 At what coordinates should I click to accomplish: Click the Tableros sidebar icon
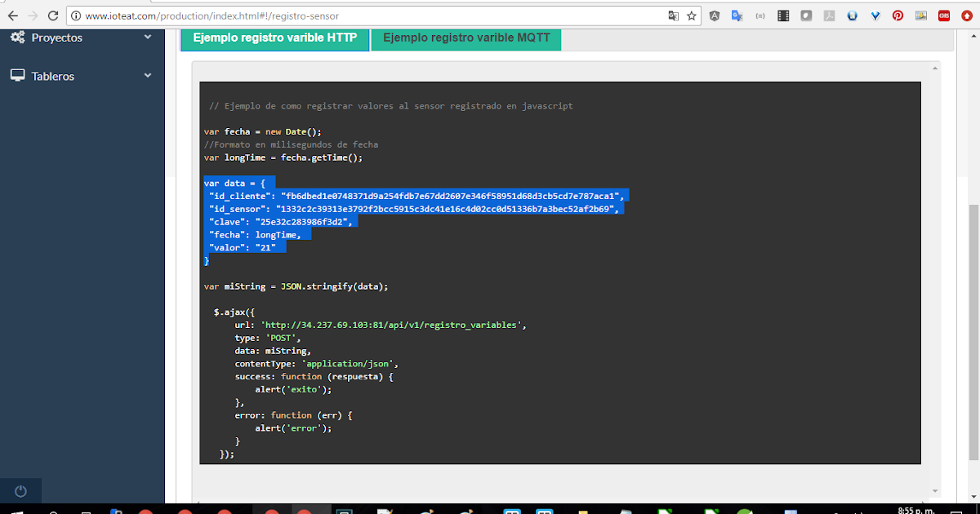pyautogui.click(x=17, y=75)
